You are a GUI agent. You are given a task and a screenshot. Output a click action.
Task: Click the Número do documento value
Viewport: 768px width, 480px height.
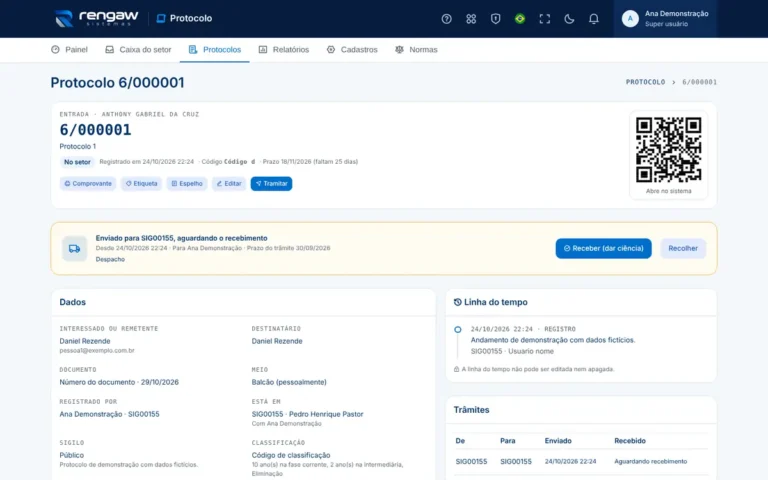[x=119, y=382]
